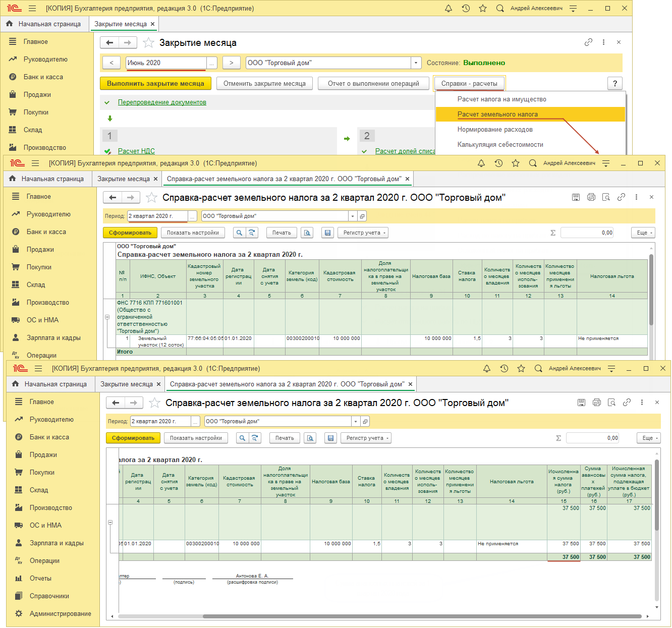Click the history clock icon in the front window title bar
Image resolution: width=672 pixels, height=628 pixels.
[x=504, y=369]
